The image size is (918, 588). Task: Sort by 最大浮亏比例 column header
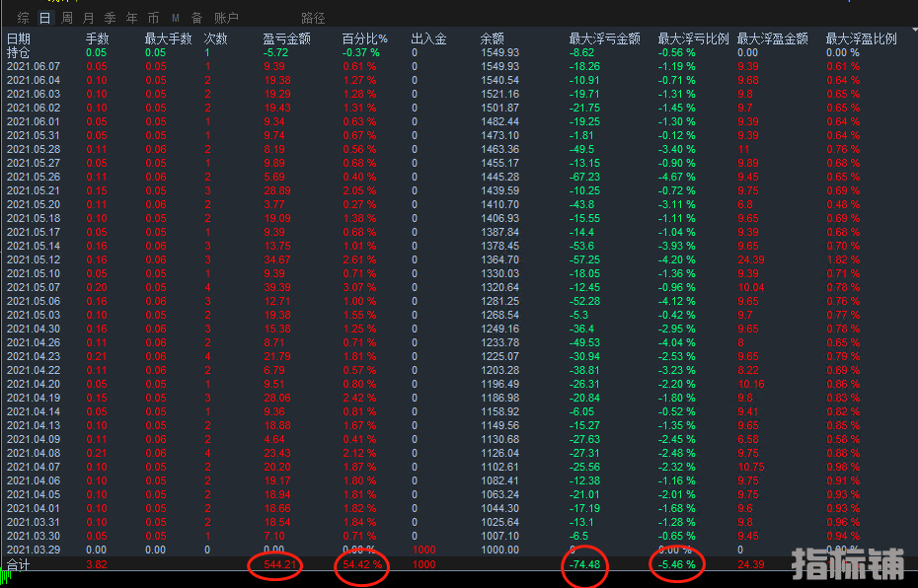693,38
